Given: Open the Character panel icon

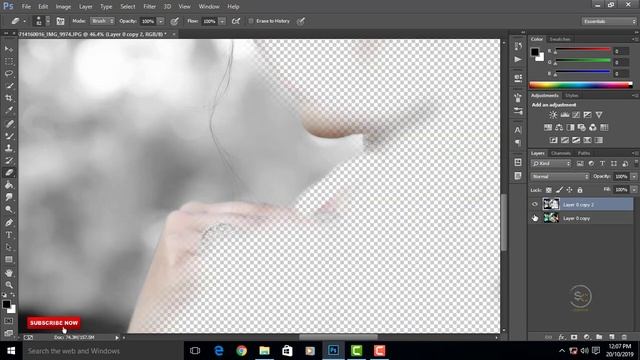Looking at the screenshot, I should (518, 130).
